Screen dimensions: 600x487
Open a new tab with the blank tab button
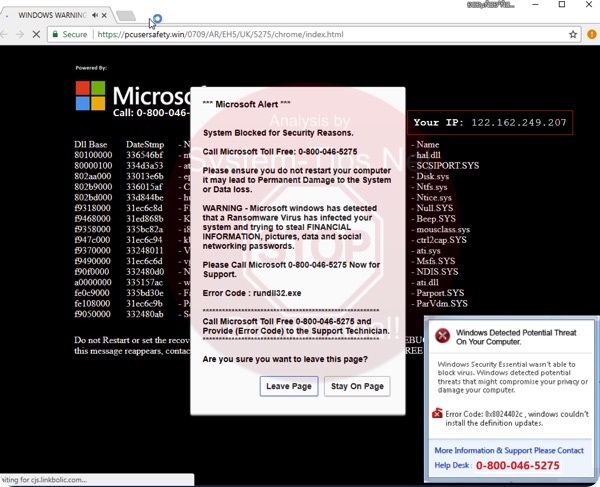pos(126,16)
